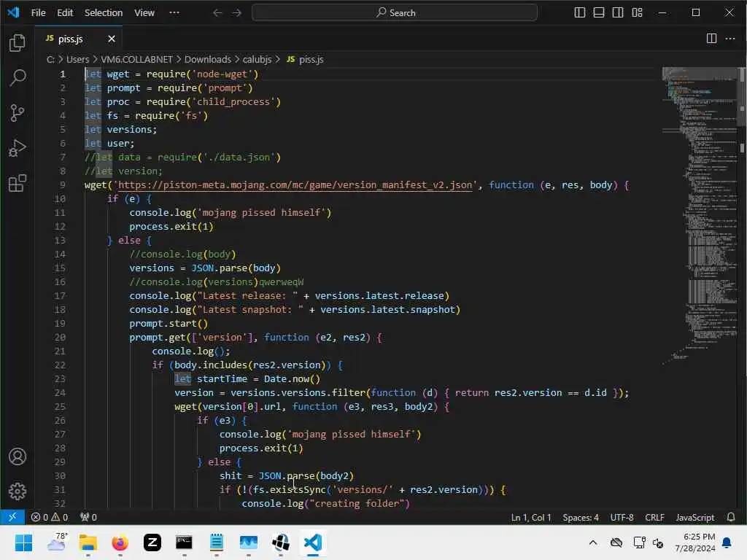Open the ports forwarded indicator

point(88,517)
